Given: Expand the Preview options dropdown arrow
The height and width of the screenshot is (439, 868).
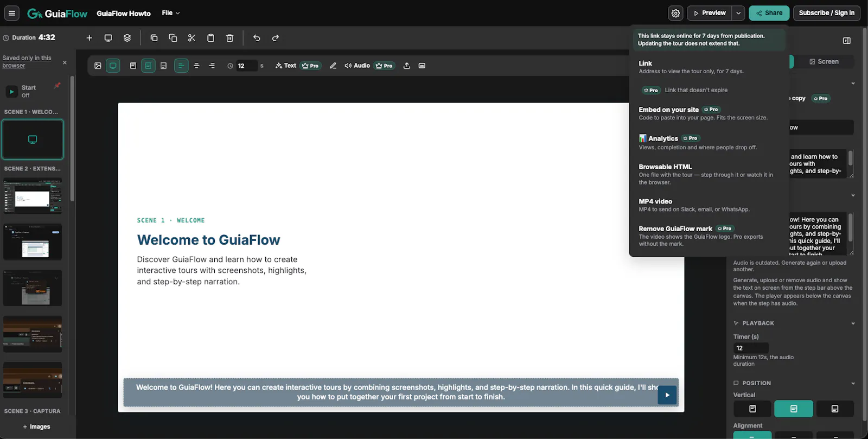Looking at the screenshot, I should pos(738,13).
